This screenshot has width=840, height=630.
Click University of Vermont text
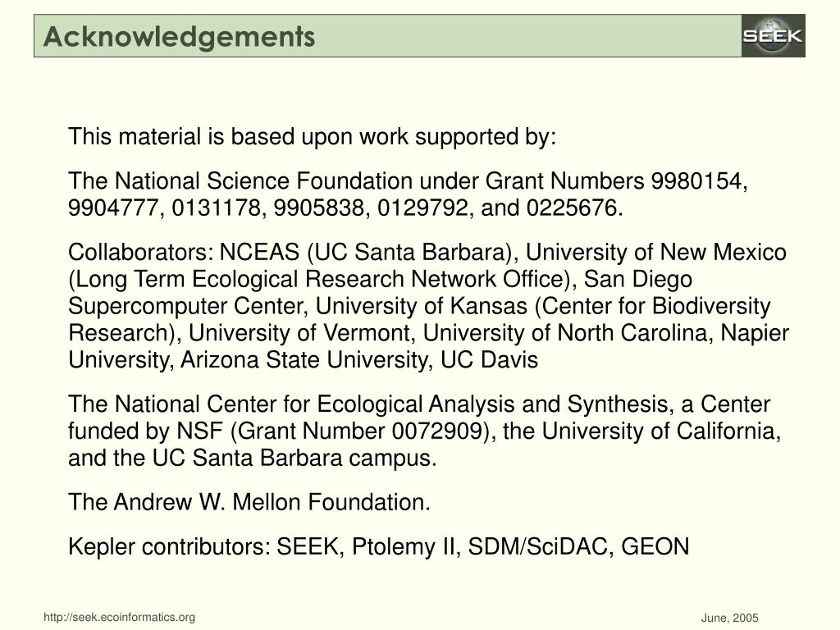pyautogui.click(x=301, y=333)
